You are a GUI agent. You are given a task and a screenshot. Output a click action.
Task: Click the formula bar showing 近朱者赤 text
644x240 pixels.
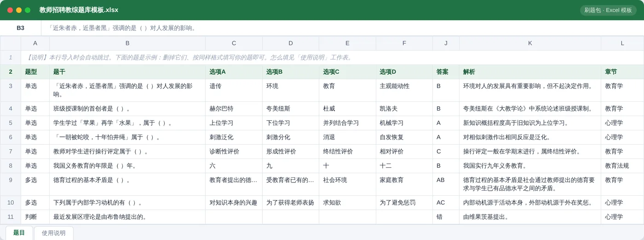[x=342, y=28]
